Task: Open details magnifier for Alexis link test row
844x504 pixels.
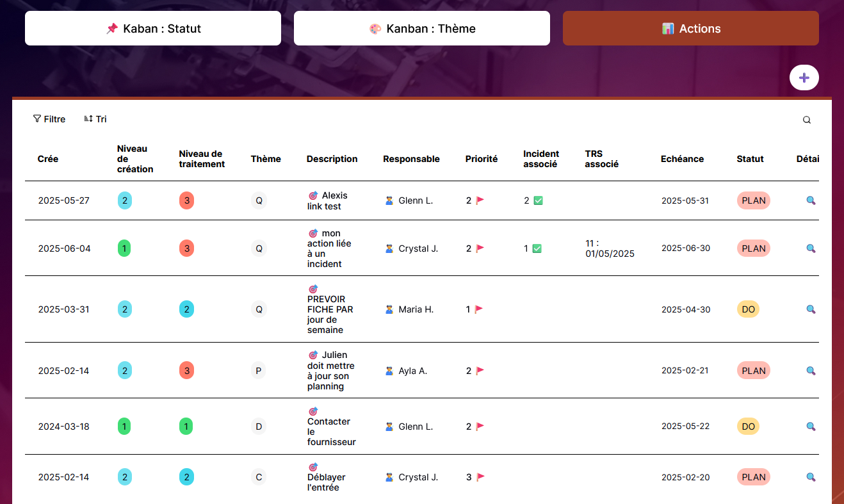Action: pos(811,200)
